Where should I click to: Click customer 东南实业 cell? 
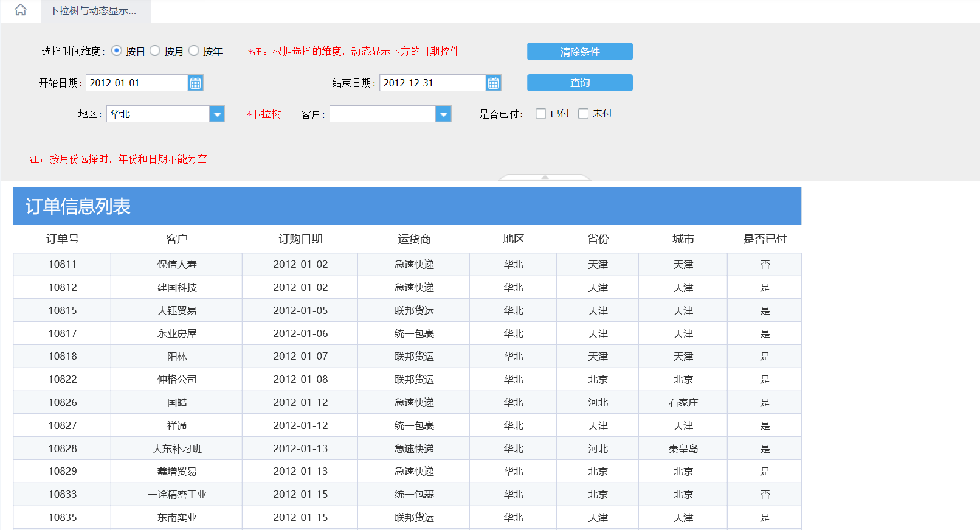[x=177, y=517]
